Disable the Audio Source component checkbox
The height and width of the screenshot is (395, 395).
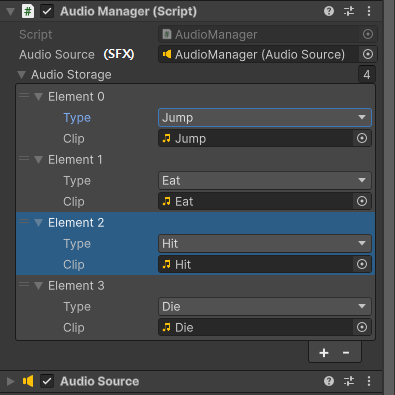click(47, 381)
